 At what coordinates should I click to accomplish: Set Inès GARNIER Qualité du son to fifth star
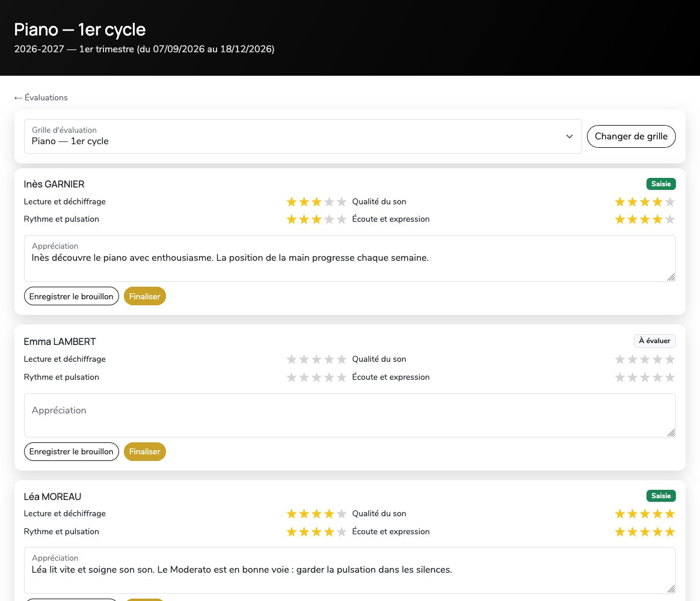(670, 202)
